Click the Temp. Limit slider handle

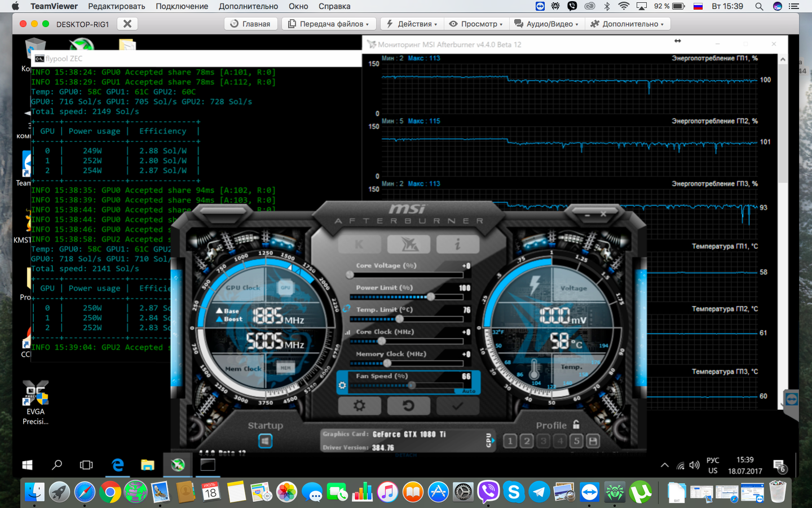coord(399,319)
